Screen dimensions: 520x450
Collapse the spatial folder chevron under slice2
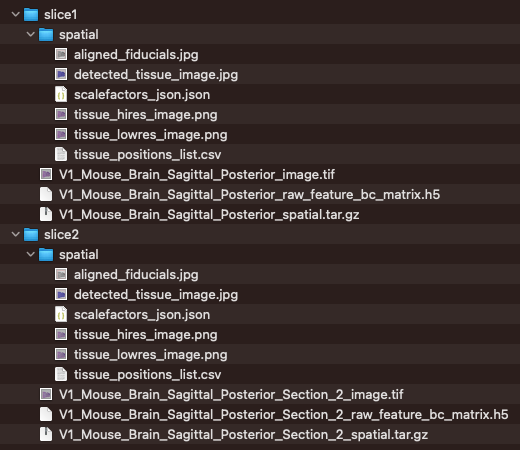(x=31, y=254)
